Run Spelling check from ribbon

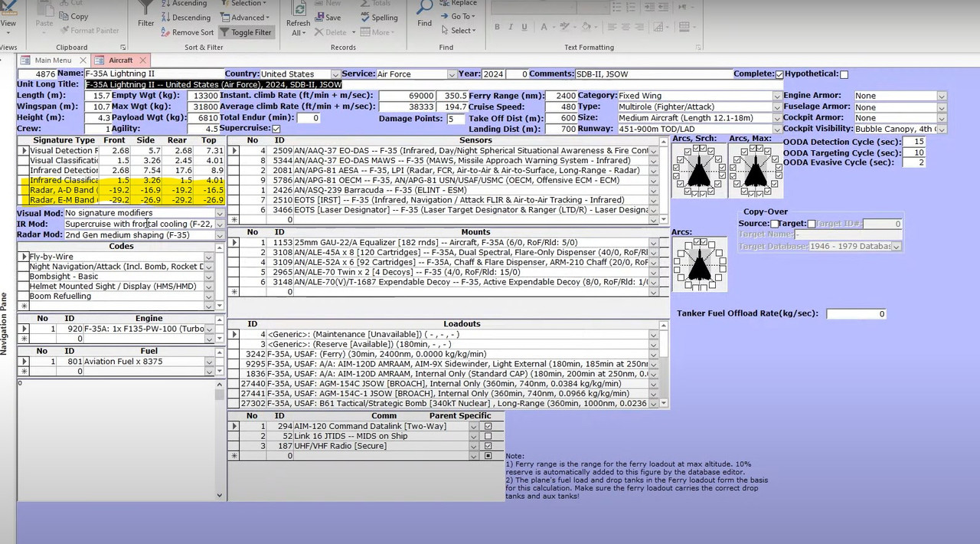coord(378,18)
